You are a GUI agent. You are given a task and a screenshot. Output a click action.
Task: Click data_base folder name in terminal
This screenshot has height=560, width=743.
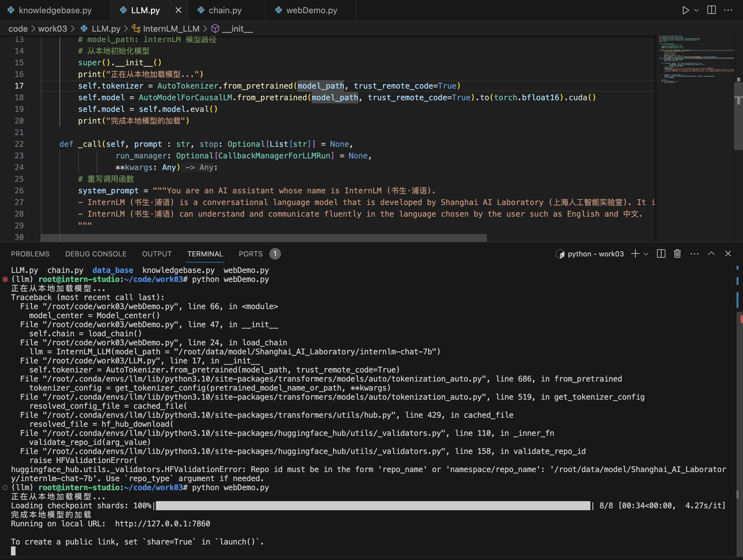113,270
